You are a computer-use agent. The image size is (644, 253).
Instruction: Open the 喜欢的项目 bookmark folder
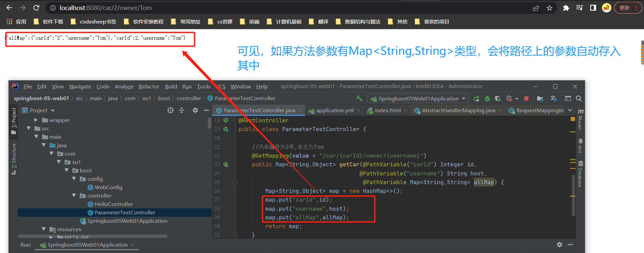tap(432, 22)
